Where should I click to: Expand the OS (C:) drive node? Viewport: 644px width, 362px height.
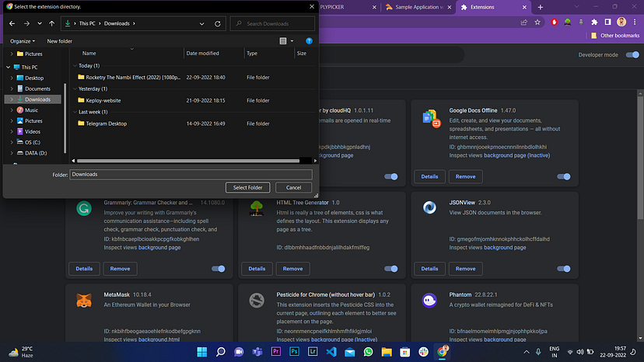[12, 142]
